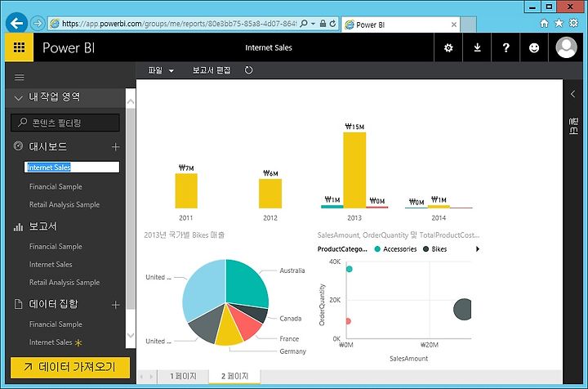Select the 2 페이지 tab
This screenshot has height=389, width=588.
point(234,376)
